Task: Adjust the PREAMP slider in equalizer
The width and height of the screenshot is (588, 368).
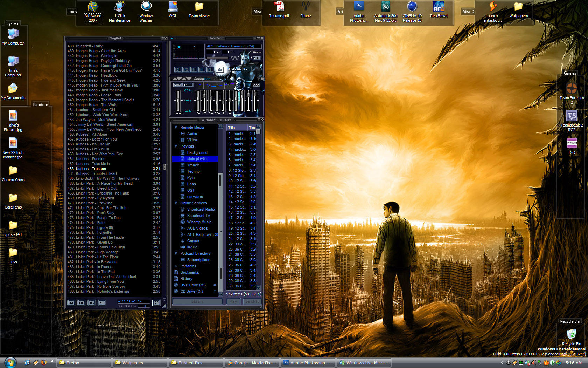Action: [178, 101]
